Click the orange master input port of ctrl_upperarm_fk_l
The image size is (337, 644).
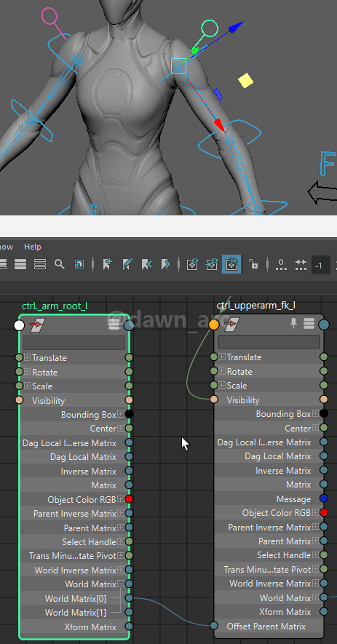(x=214, y=325)
